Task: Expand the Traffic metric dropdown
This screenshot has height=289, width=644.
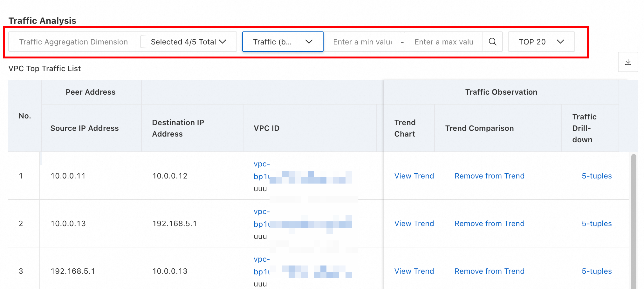Action: click(x=283, y=42)
